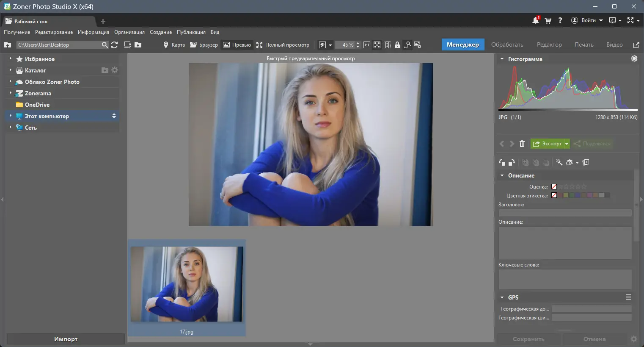Open the Экспорт dropdown arrow
The height and width of the screenshot is (347, 644).
coord(567,144)
